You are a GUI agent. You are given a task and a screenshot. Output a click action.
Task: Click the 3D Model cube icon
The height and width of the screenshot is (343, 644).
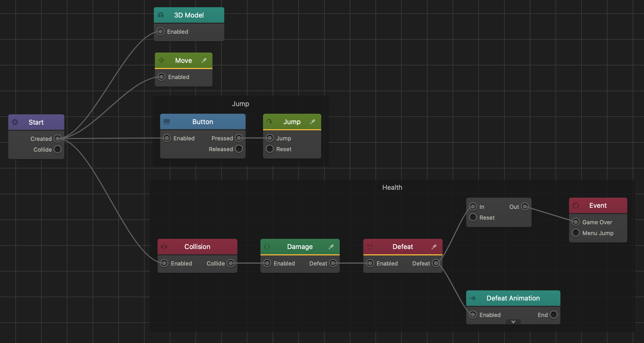(161, 15)
